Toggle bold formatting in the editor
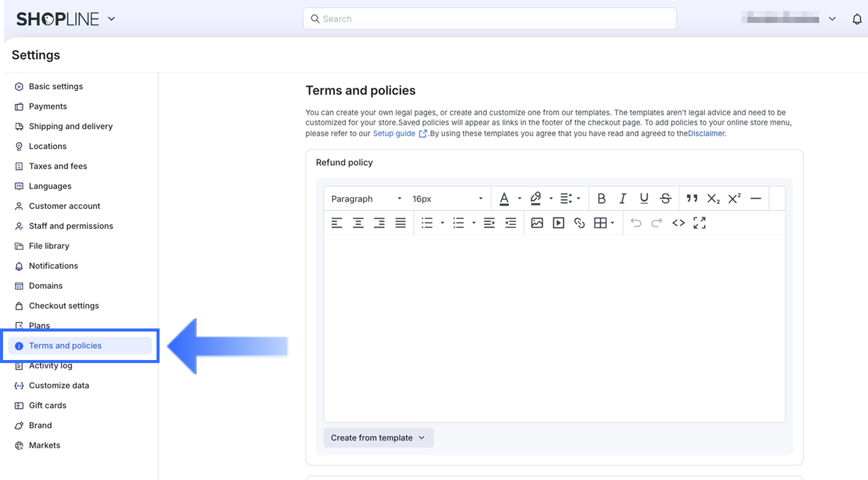The height and width of the screenshot is (480, 868). [x=601, y=199]
